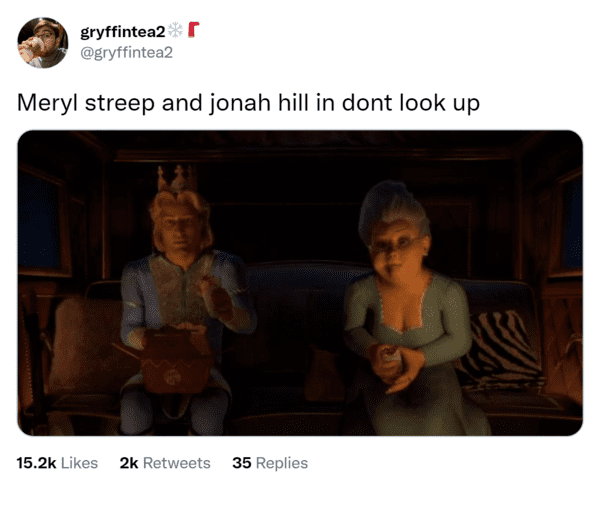
Task: Click the zebra-striped pillow in the GIF
Action: tap(501, 349)
